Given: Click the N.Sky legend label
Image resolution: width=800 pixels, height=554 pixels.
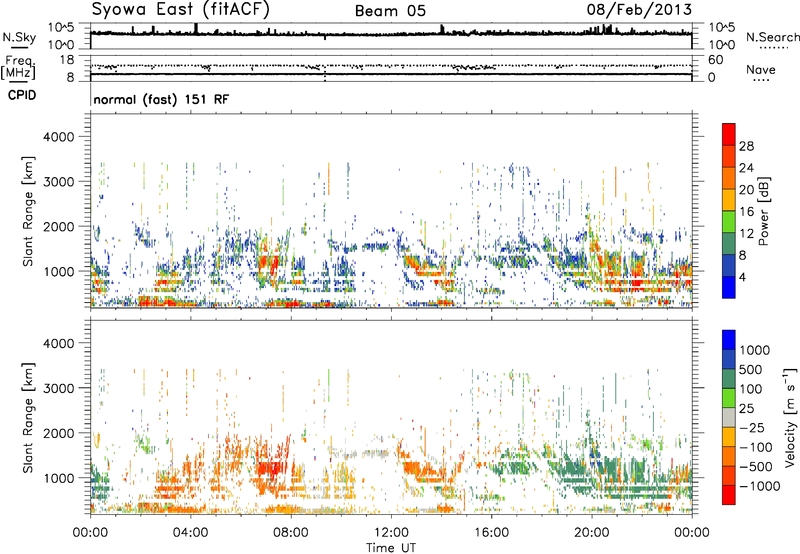Looking at the screenshot, I should pyautogui.click(x=19, y=37).
